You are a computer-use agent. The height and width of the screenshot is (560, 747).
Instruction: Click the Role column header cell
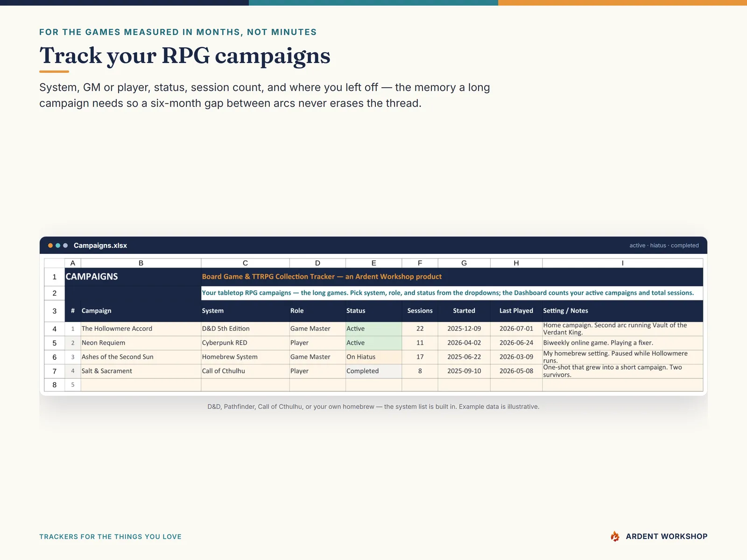[x=317, y=311]
